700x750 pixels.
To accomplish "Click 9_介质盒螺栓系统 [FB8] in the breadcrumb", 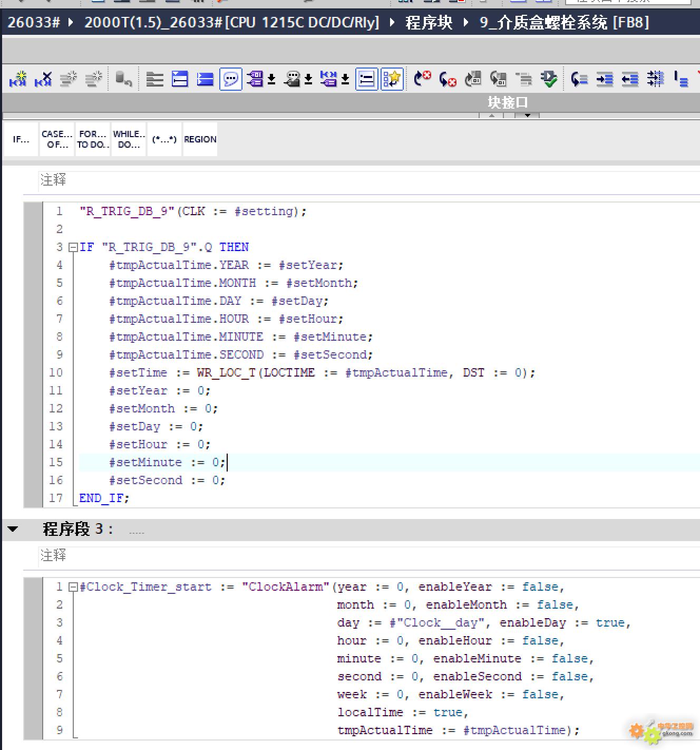I will (564, 23).
